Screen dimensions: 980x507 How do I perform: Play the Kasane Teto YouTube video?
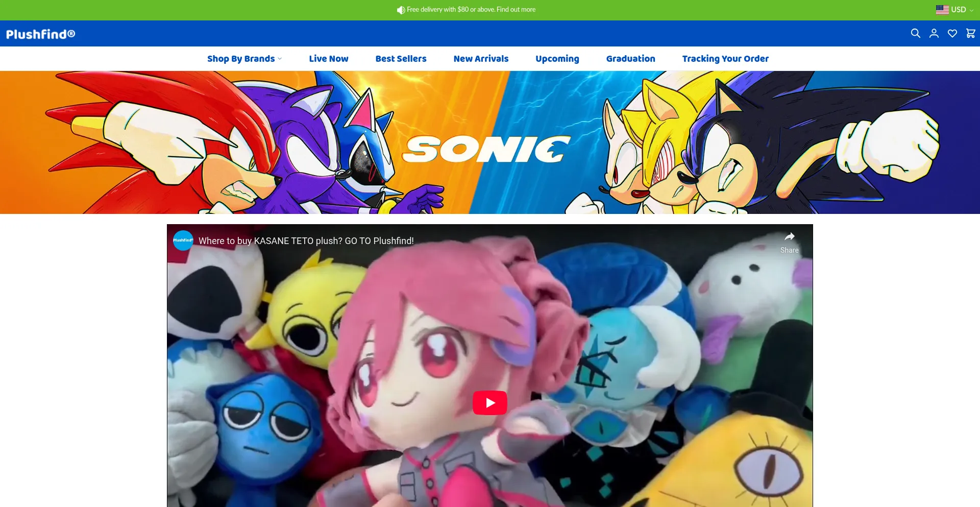coord(490,403)
